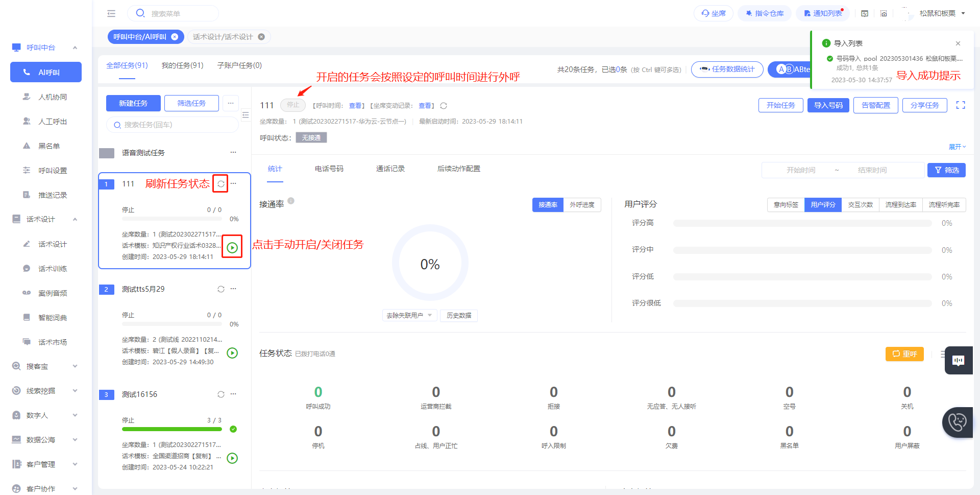Switch chart to 外呼进度
The width and height of the screenshot is (980, 495).
coord(582,205)
